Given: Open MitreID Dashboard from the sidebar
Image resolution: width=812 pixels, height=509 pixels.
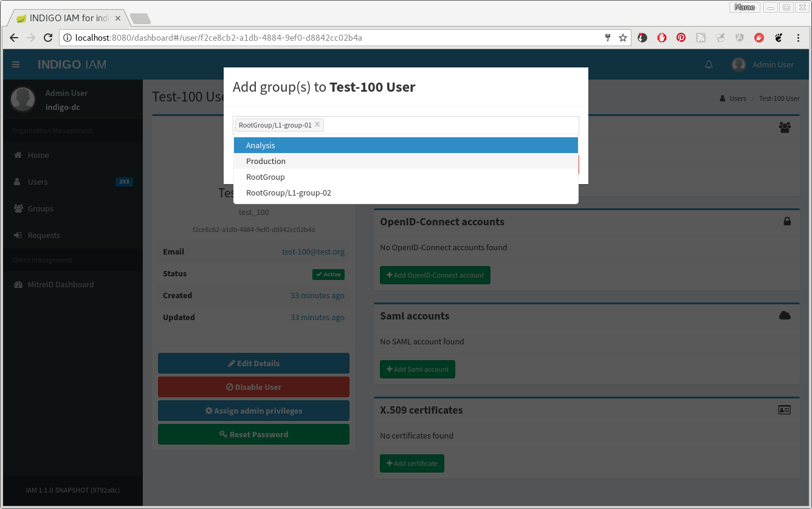Looking at the screenshot, I should tap(60, 284).
